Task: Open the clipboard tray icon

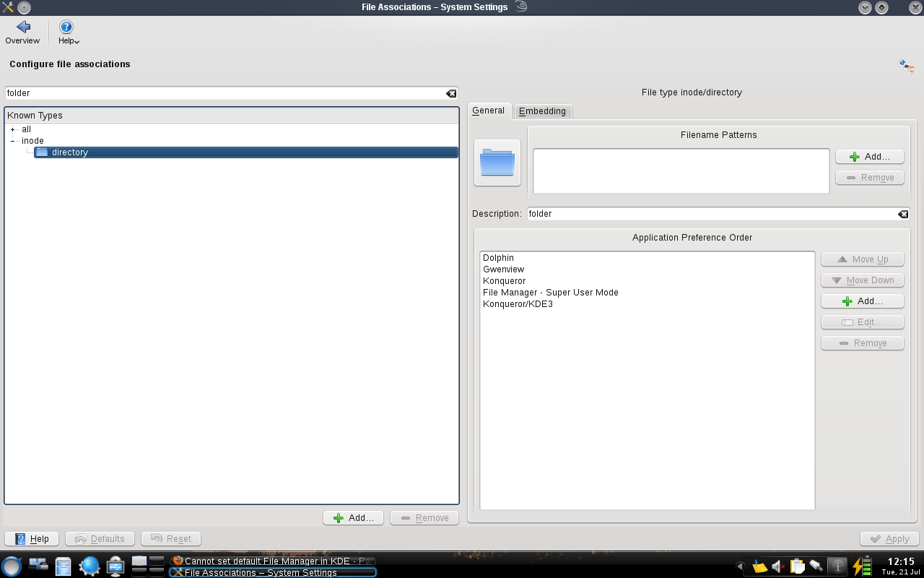Action: point(797,566)
